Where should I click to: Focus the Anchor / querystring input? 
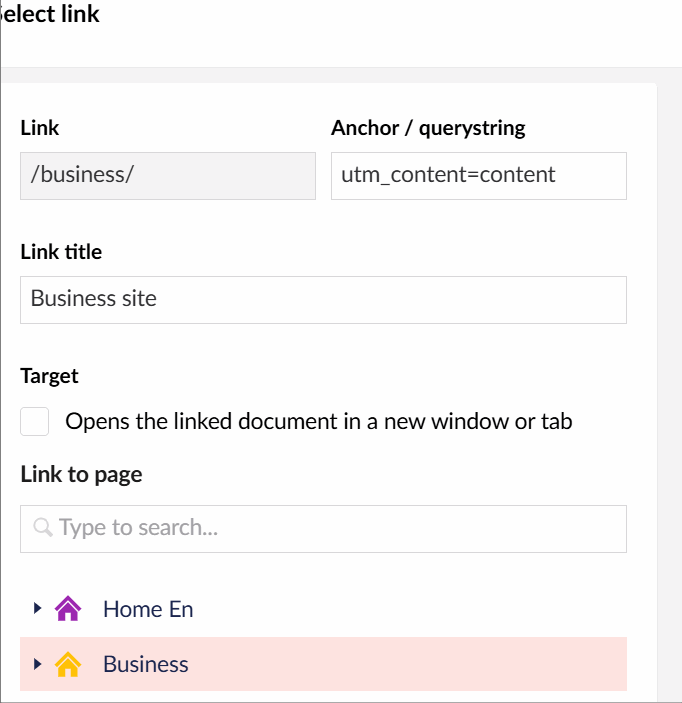(478, 175)
